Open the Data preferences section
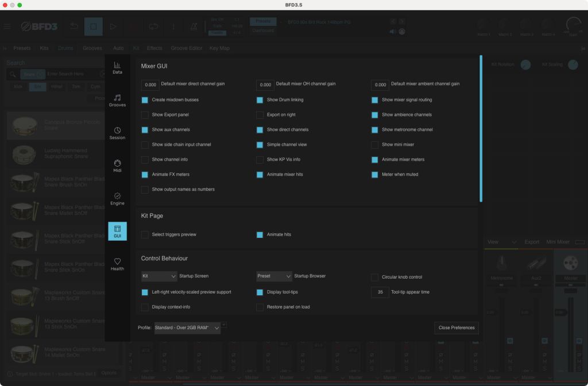The height and width of the screenshot is (386, 588). click(x=117, y=68)
